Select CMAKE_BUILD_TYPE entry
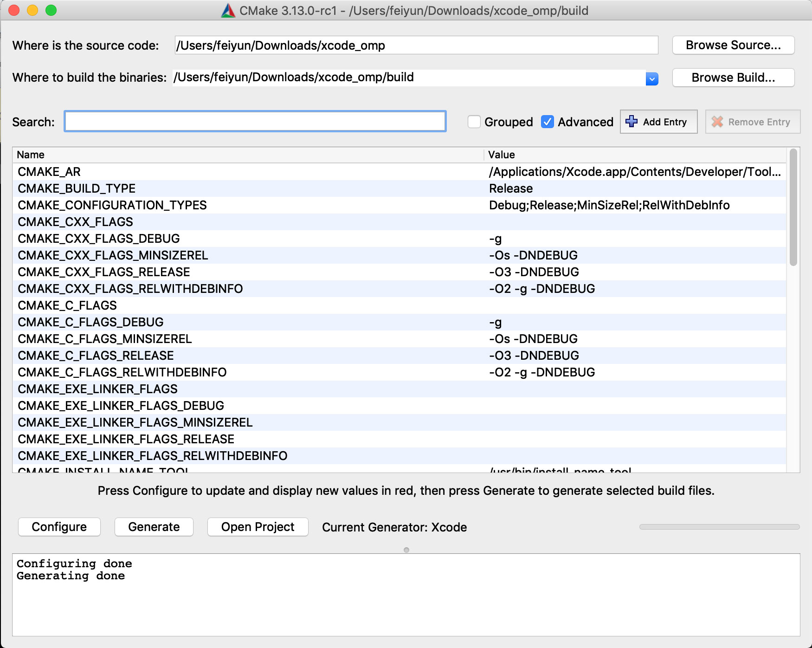The image size is (812, 648). click(77, 188)
